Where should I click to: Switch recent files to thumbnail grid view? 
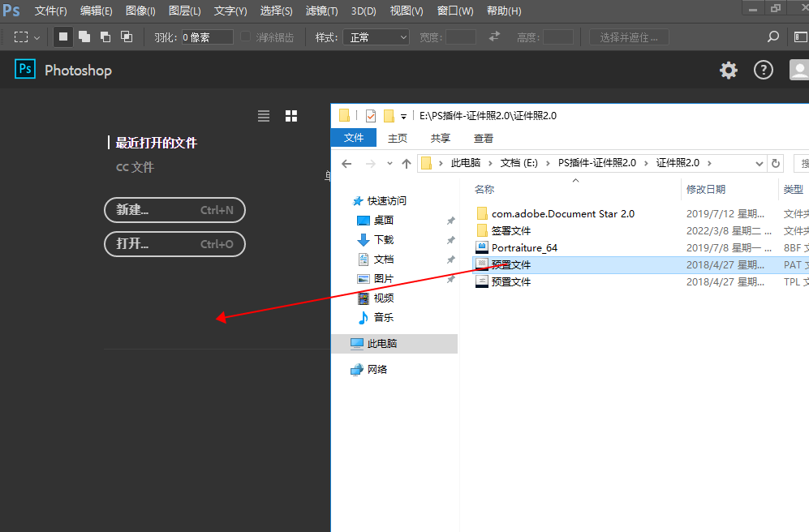click(291, 116)
